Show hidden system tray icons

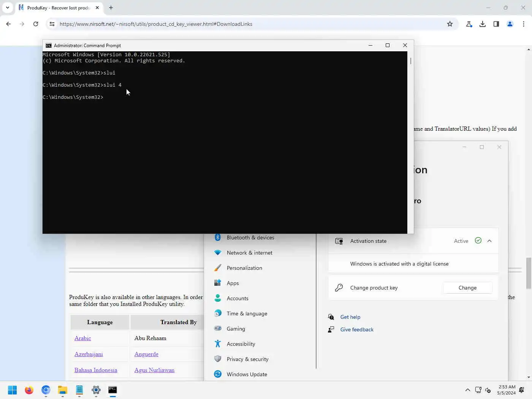[x=468, y=390]
